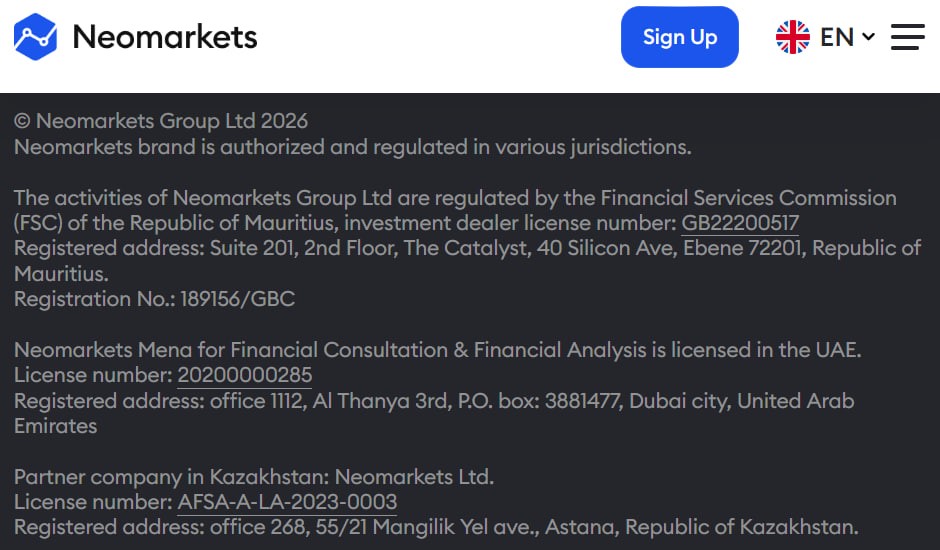
Task: Click the Dubai registered address, office 1112
Action: (x=434, y=401)
